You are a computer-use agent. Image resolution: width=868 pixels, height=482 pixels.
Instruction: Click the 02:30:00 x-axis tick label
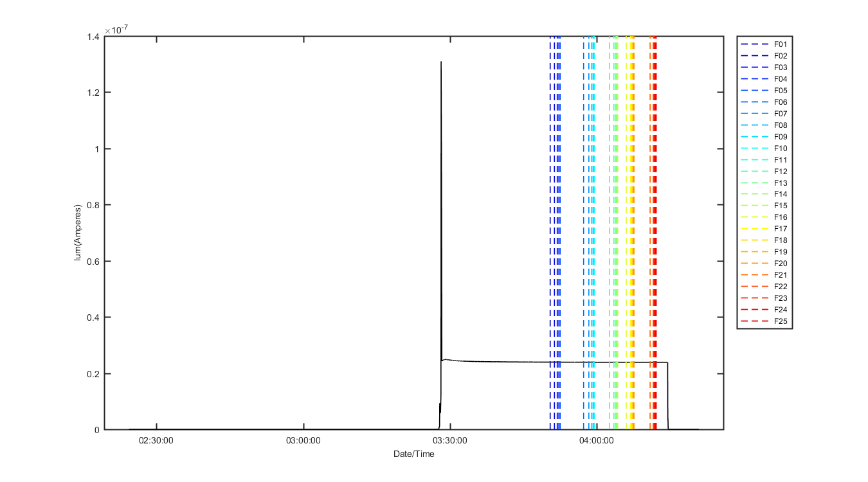(x=157, y=441)
